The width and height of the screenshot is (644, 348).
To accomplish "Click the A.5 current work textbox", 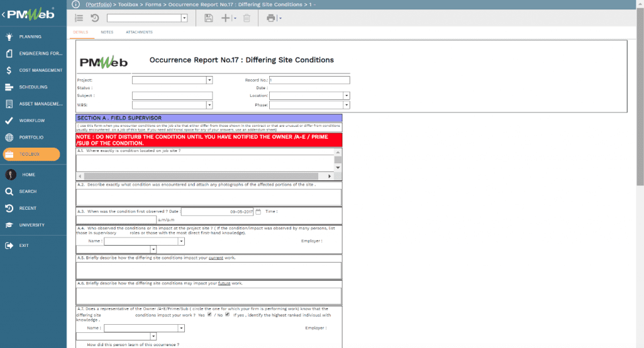I will pos(209,271).
